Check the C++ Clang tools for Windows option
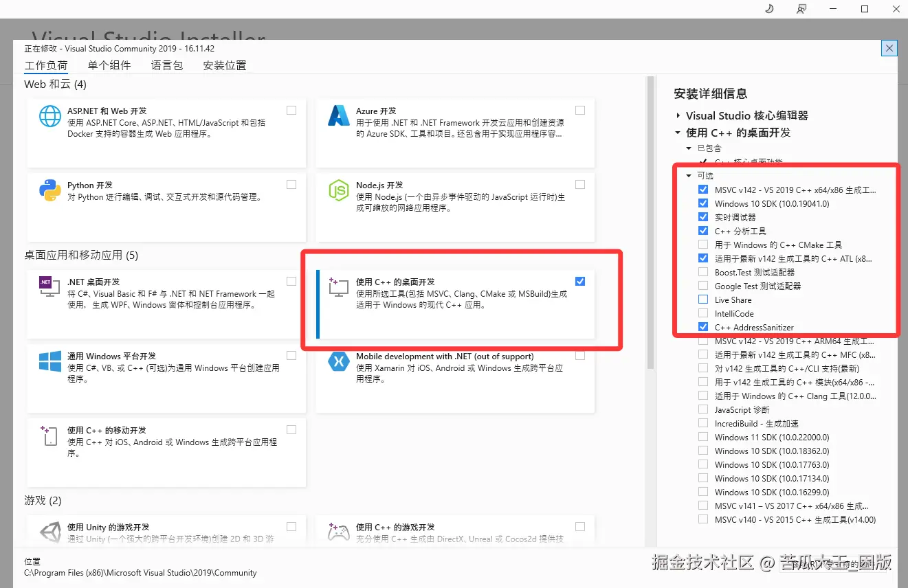Screen dimensions: 908x588 [703, 396]
